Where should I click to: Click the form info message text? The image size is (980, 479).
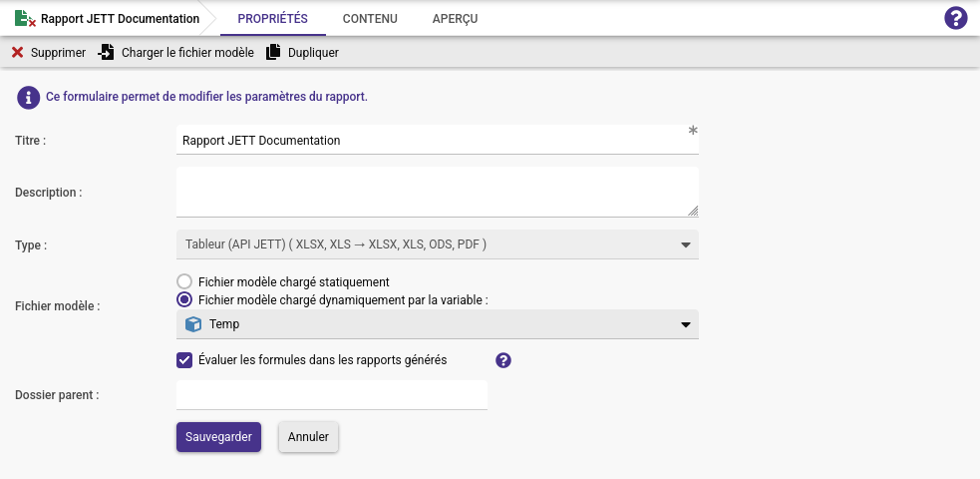click(x=207, y=98)
